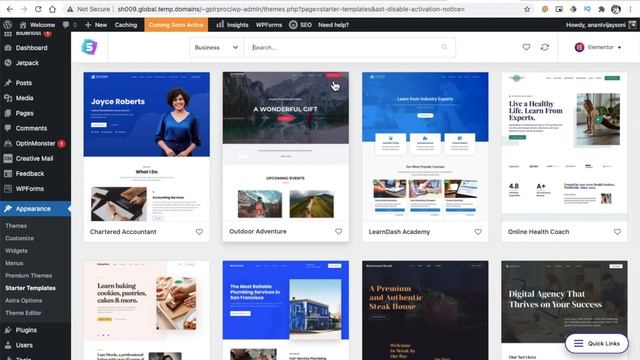The width and height of the screenshot is (640, 360).
Task: Open Online Health Coach template thumbnail
Action: click(x=564, y=147)
